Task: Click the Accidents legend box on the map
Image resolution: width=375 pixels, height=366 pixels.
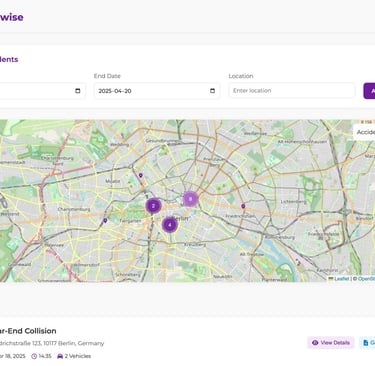Action: click(x=364, y=132)
